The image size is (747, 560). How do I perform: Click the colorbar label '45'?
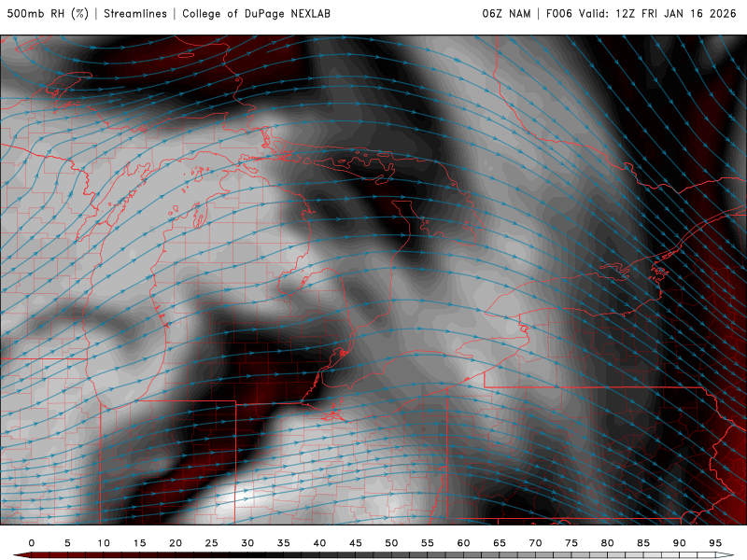[x=356, y=543]
